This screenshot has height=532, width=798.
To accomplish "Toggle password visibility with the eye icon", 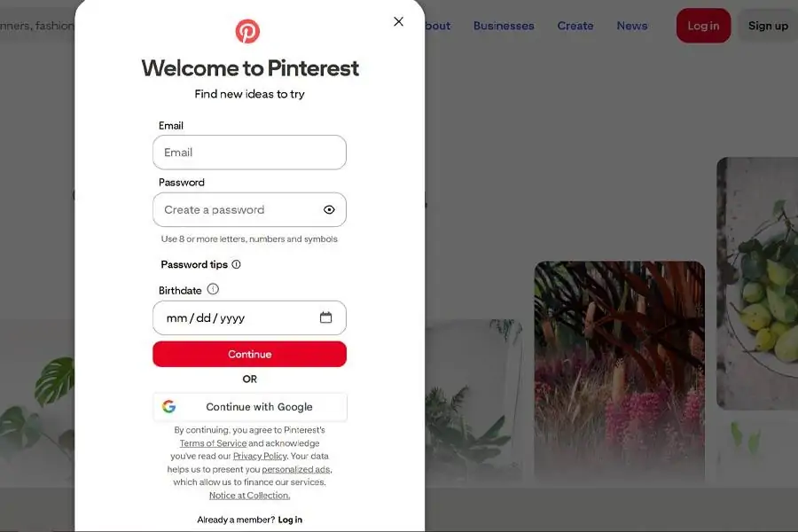I will 329,210.
